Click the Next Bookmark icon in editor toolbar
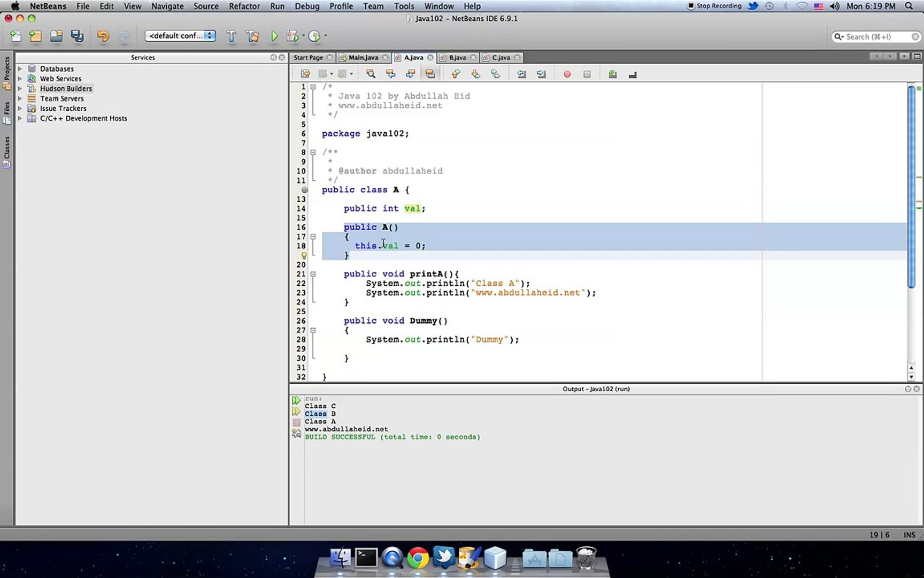This screenshot has height=578, width=924. 475,74
